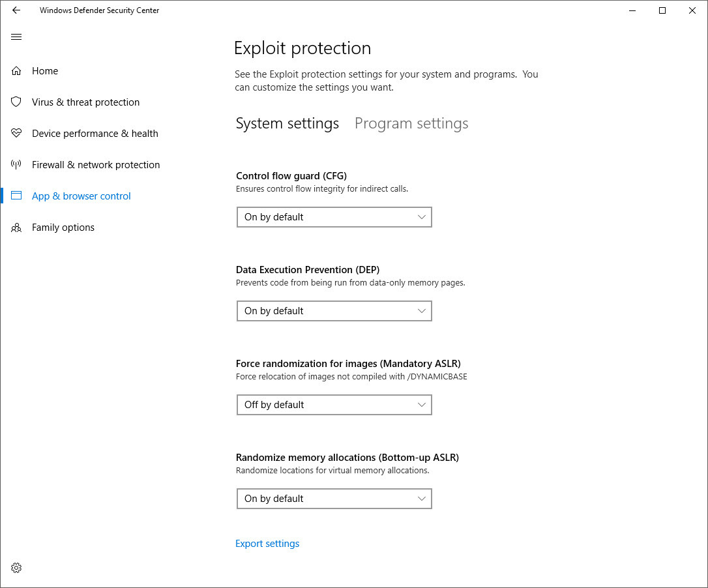Click the Device performance heart icon
708x588 pixels.
[x=17, y=134]
